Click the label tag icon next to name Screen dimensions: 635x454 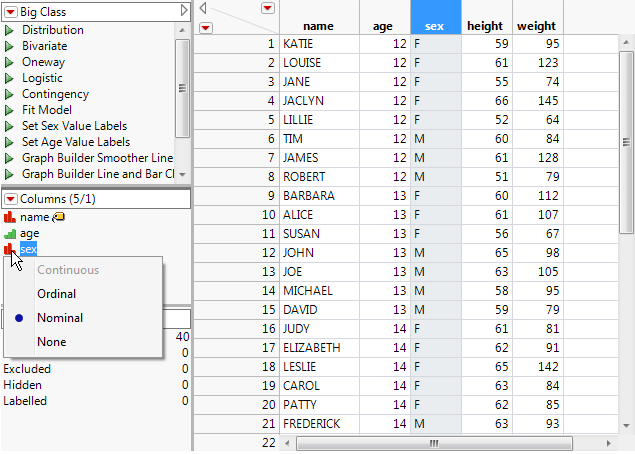[x=59, y=217]
